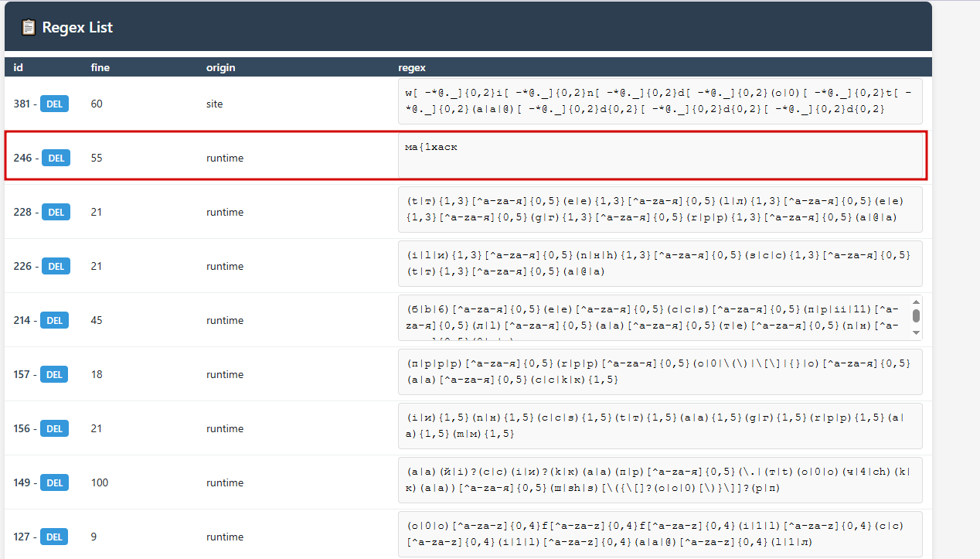Click fine value 100 in row 149

click(100, 482)
